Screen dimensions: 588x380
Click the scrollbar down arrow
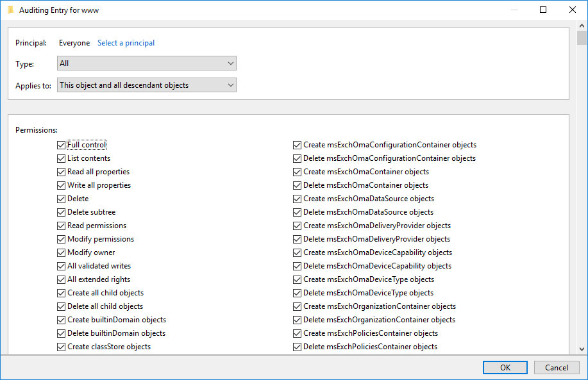pos(582,349)
